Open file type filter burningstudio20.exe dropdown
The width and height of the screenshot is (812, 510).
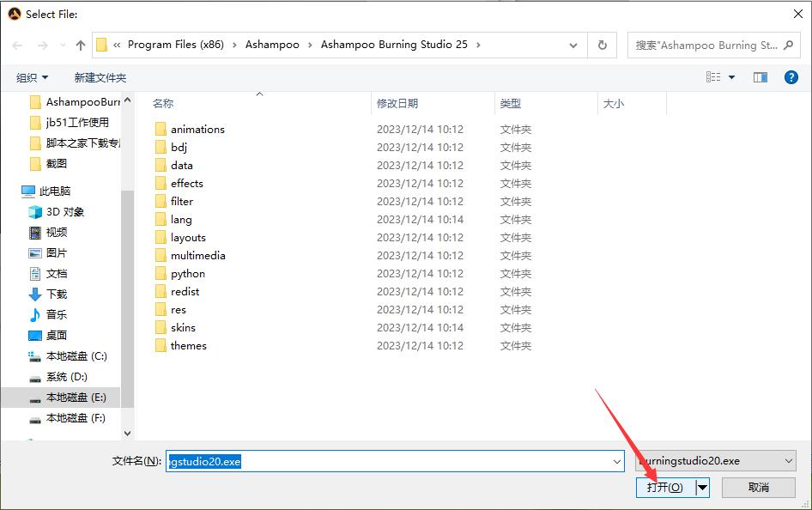click(716, 461)
